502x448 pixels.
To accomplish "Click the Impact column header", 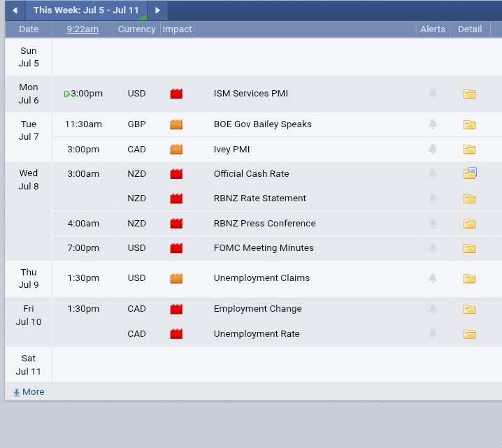I will (177, 29).
